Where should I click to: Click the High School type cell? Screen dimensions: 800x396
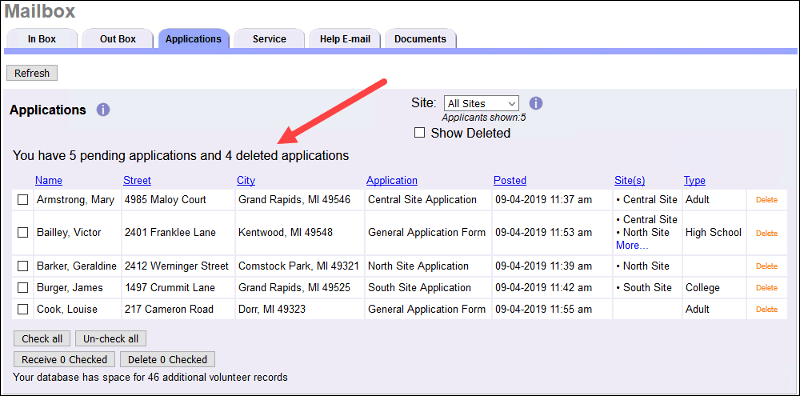pyautogui.click(x=714, y=232)
